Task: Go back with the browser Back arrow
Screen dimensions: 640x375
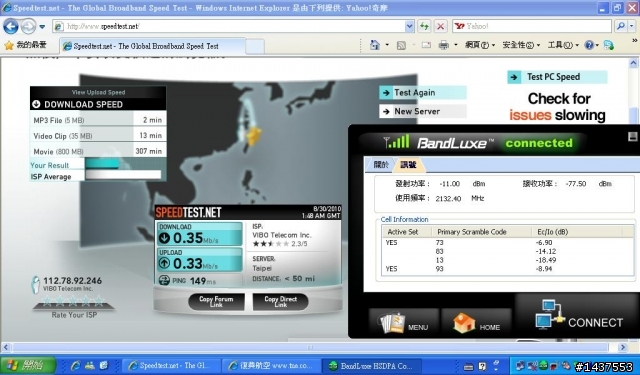Action: (x=11, y=27)
